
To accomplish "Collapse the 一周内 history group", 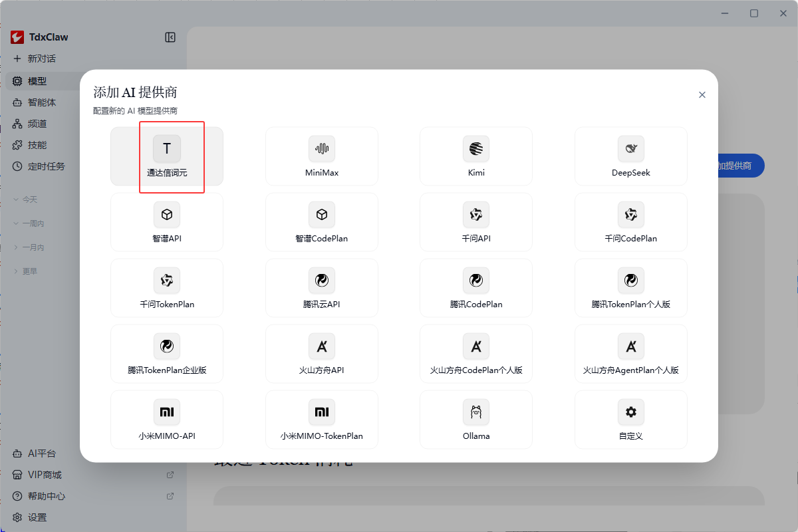I will [x=29, y=223].
